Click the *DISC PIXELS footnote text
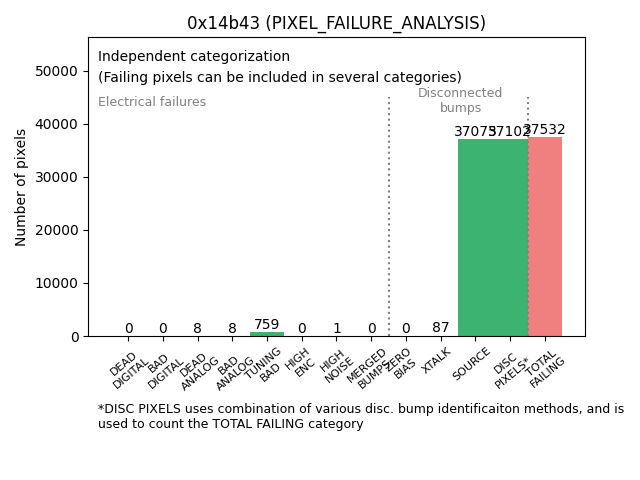The height and width of the screenshot is (480, 640). coord(360,416)
